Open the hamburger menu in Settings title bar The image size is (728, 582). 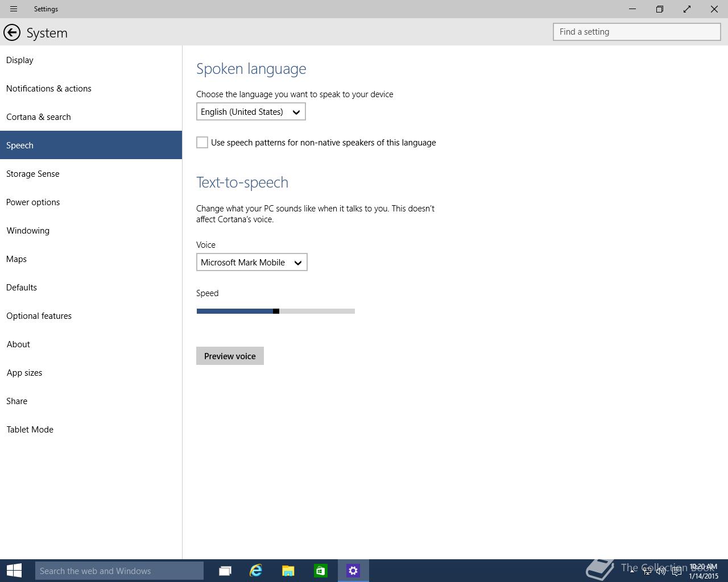tap(14, 9)
